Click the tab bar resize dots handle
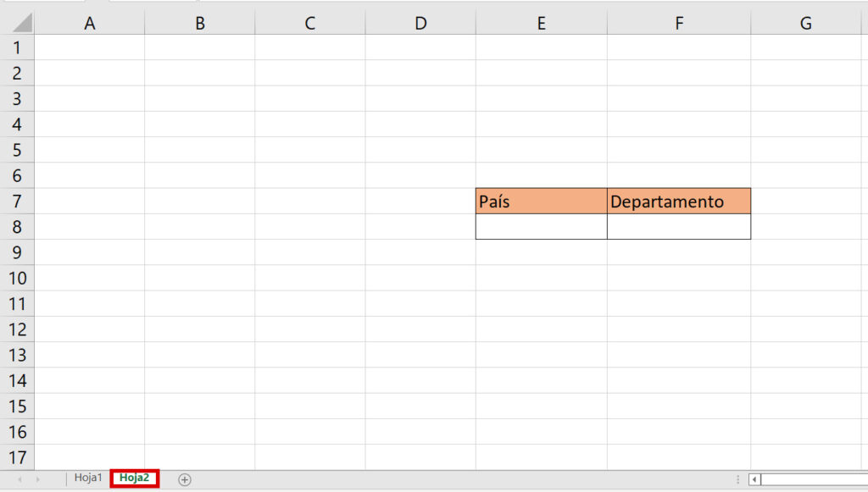Viewport: 868px width, 492px height. 737,479
